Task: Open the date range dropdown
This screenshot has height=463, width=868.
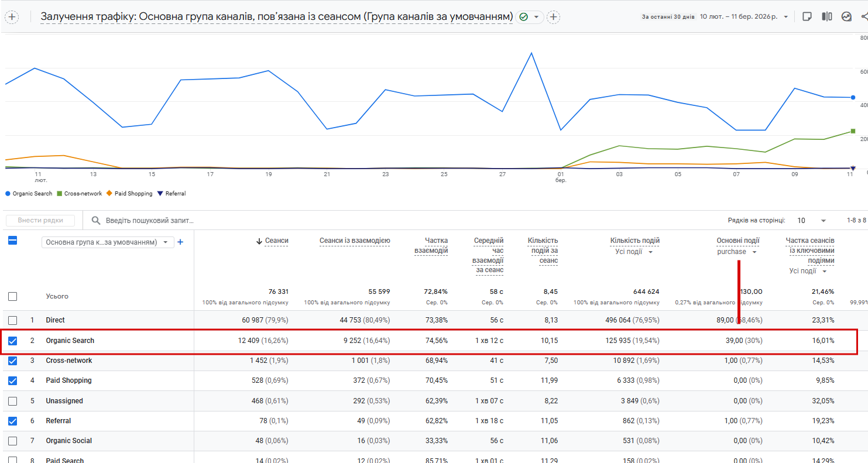Action: (x=785, y=17)
